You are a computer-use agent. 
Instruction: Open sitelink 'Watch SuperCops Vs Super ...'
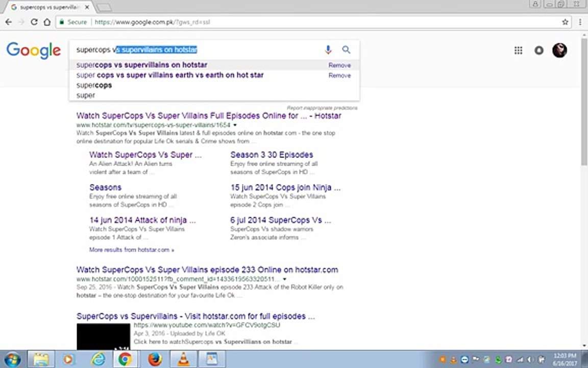click(x=145, y=155)
